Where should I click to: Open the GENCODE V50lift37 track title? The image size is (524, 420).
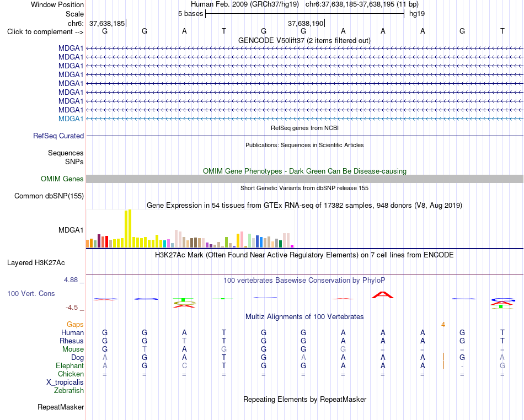304,40
